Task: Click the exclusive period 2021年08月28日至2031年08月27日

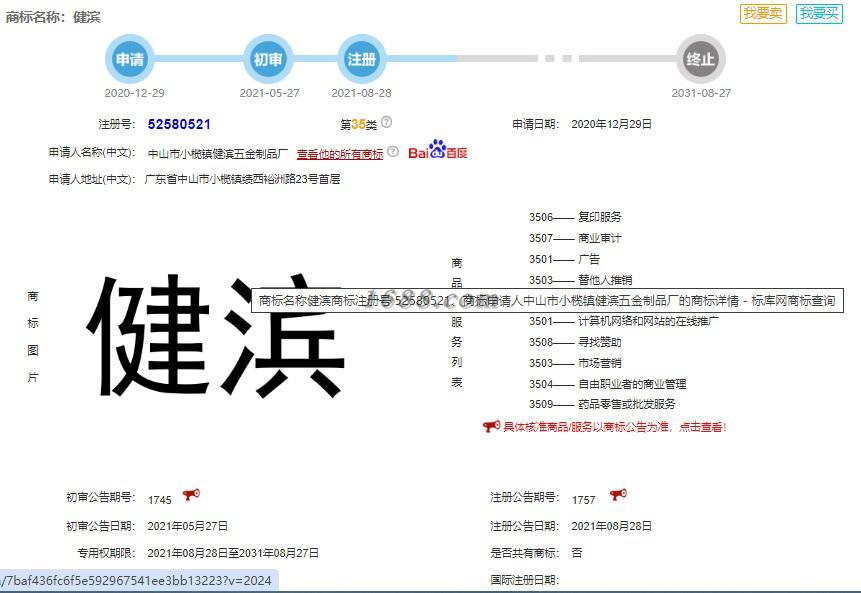Action: [233, 553]
